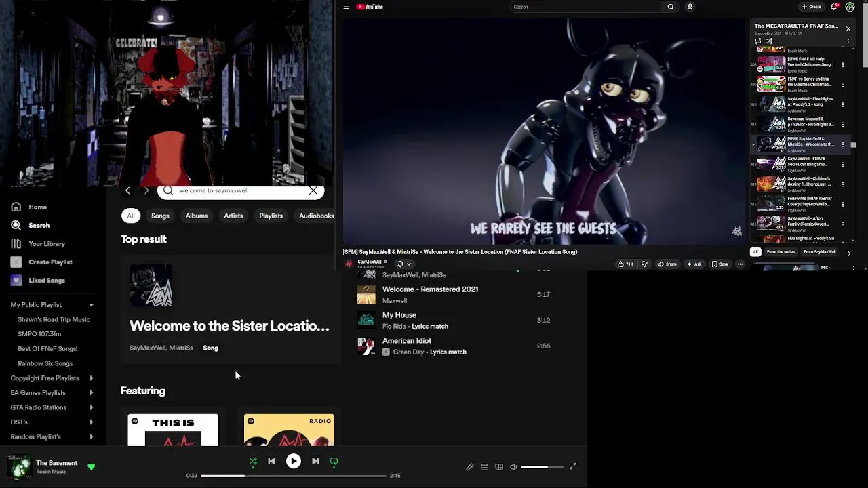Dislike the YouTube video
Viewport: 868px width, 488px height.
pyautogui.click(x=644, y=264)
